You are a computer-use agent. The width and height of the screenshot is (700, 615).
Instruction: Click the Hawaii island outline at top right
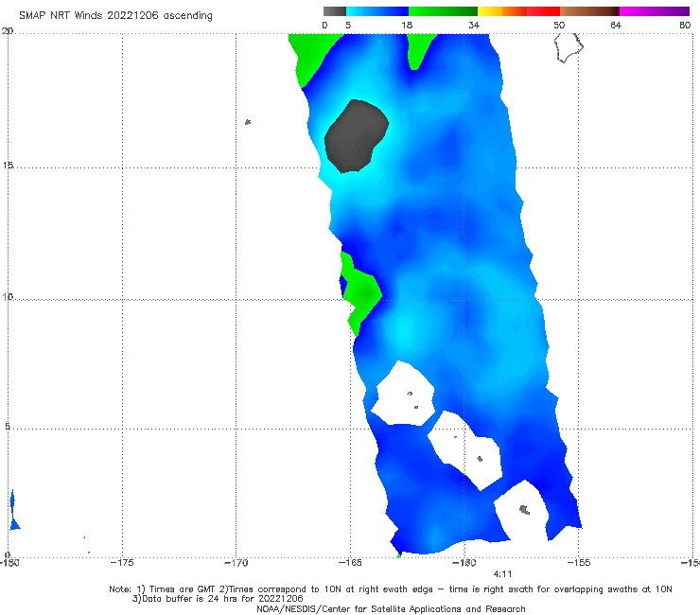pos(569,47)
